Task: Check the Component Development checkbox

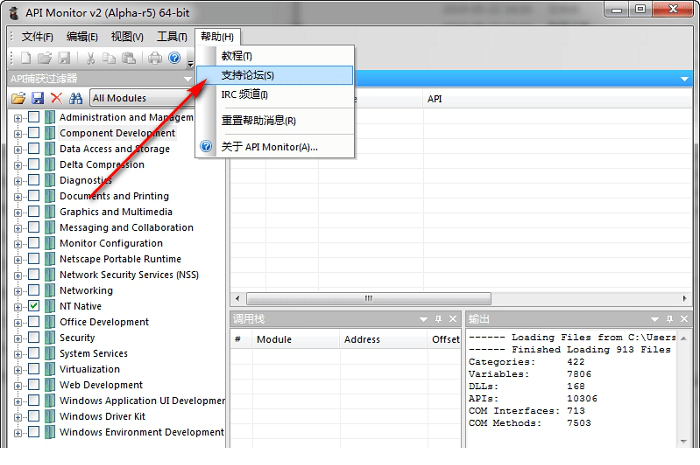Action: tap(34, 133)
